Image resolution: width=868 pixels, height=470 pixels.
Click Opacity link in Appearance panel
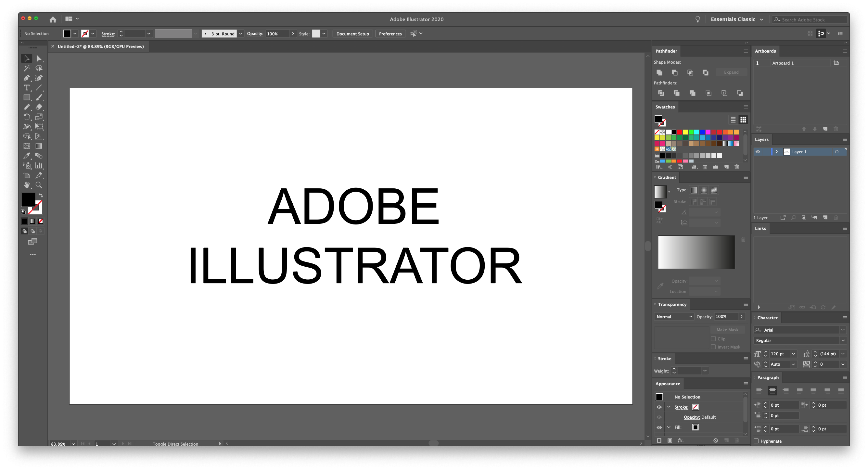click(691, 417)
